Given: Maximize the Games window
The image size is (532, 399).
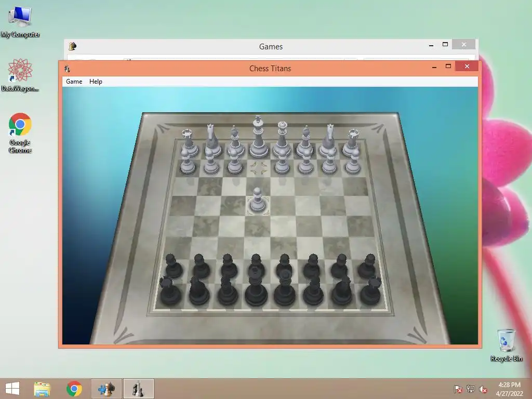Looking at the screenshot, I should coord(445,45).
